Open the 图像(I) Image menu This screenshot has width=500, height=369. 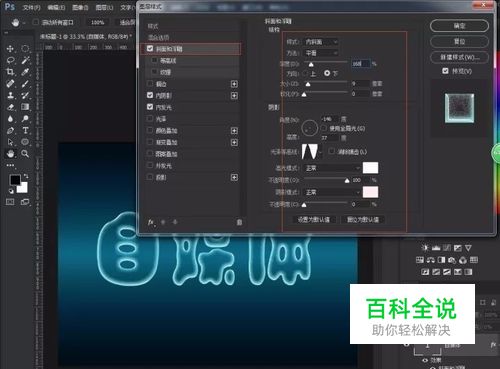click(x=80, y=7)
